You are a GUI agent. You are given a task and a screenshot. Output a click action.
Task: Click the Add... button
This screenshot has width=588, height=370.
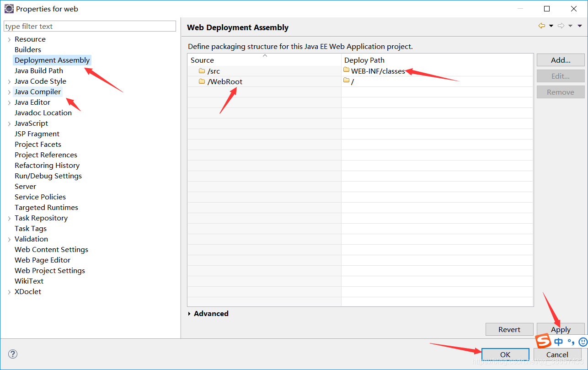point(561,60)
